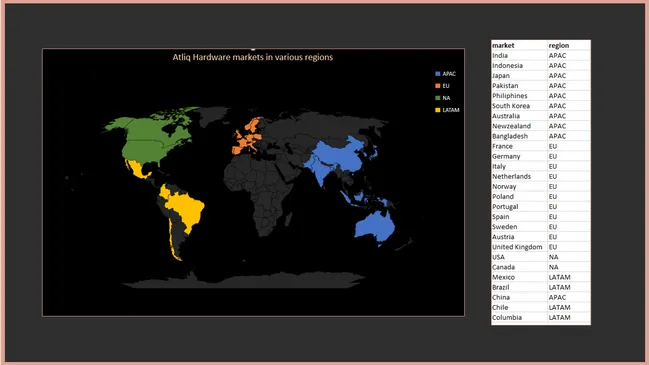
Task: Click the LATAM value next to Columbia
Action: [569, 318]
